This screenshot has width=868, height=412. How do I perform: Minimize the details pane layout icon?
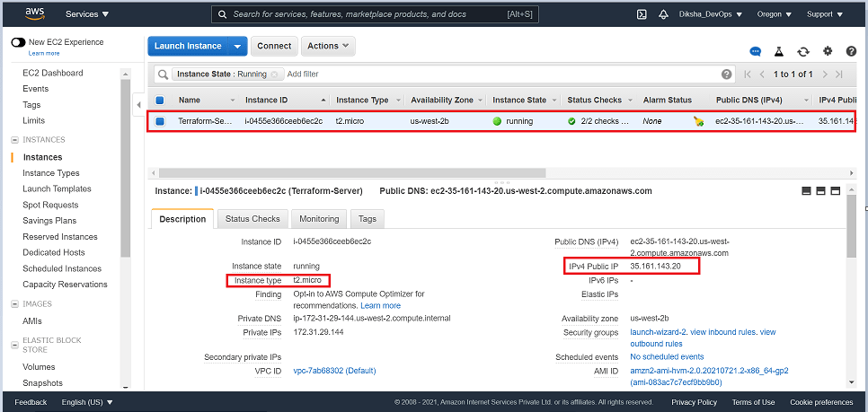pyautogui.click(x=807, y=191)
